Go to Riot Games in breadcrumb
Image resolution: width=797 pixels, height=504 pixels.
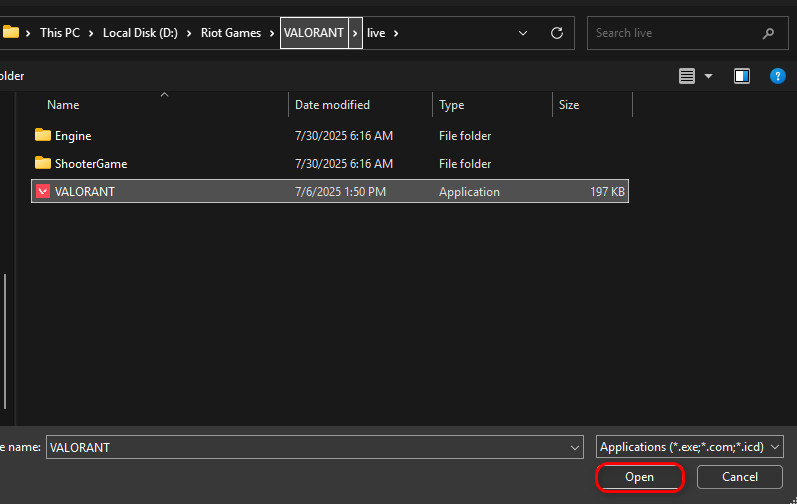[231, 33]
